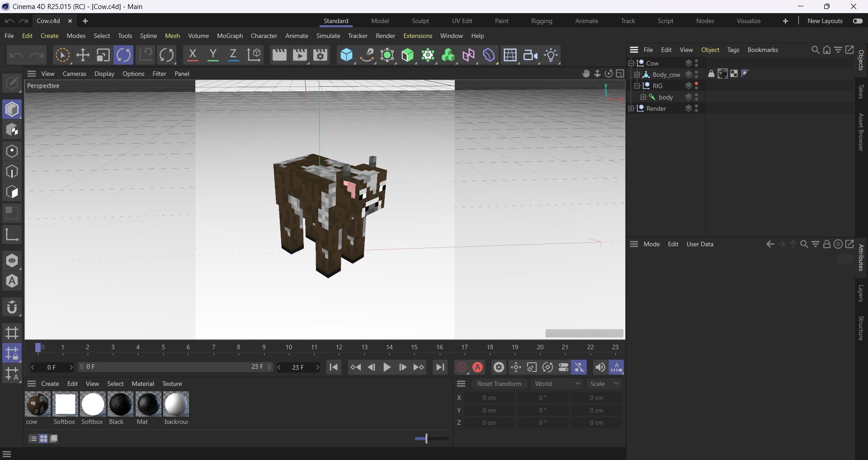Viewport: 868px width, 460px height.
Task: Switch to the Sculpt layout tab
Action: click(420, 21)
